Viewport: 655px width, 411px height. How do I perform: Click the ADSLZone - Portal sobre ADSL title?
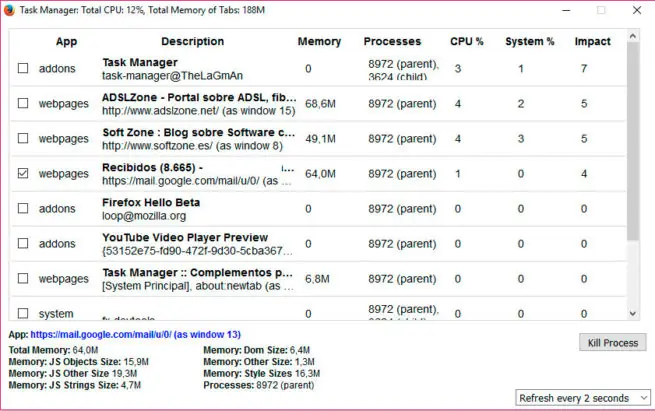(199, 97)
